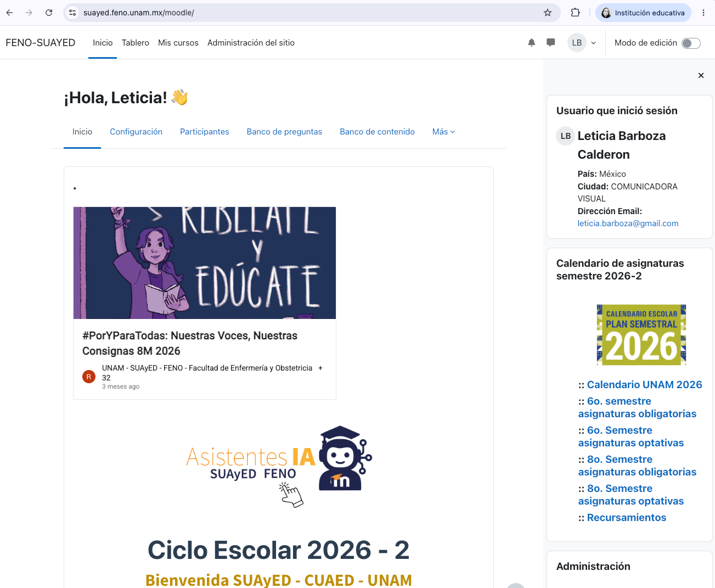Close the right block drawer
Screen dimensions: 715x588
[x=701, y=76]
